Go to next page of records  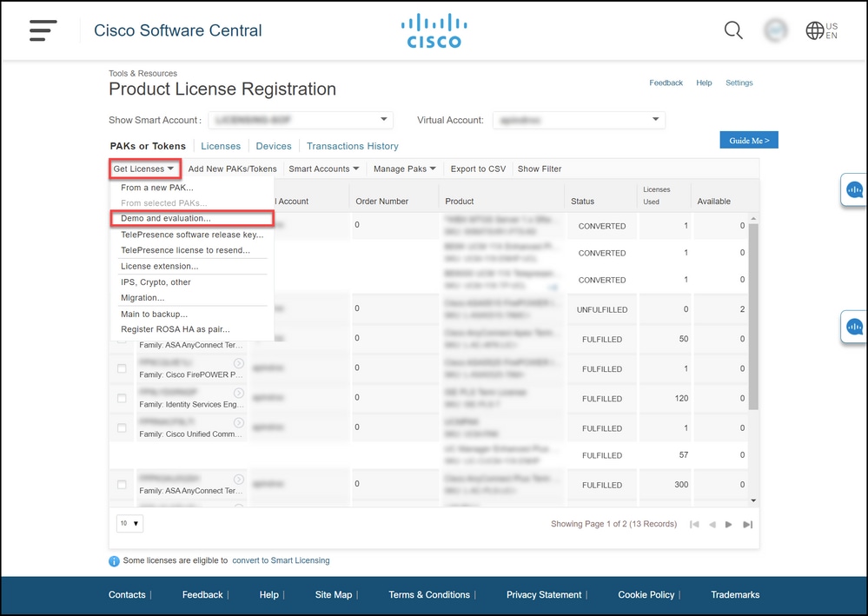click(x=728, y=524)
